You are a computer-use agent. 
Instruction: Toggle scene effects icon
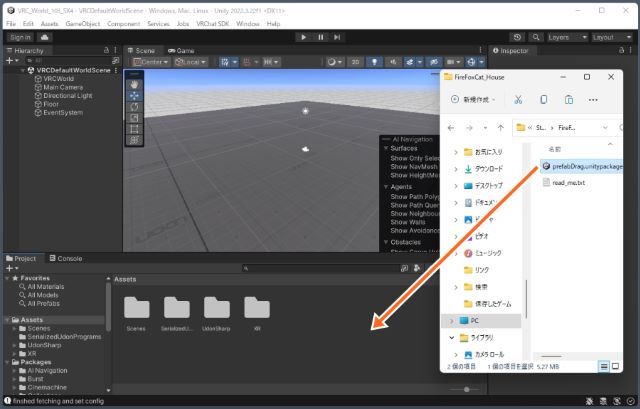[x=410, y=62]
